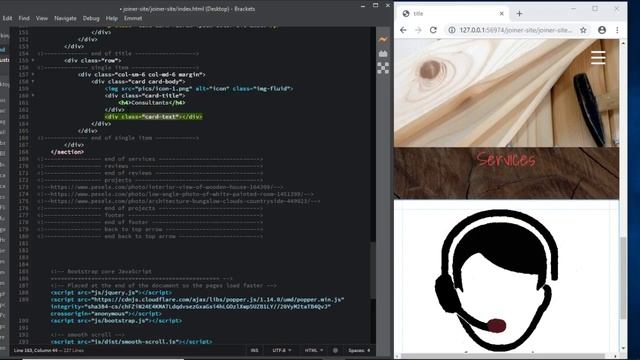Image resolution: width=640 pixels, height=360 pixels.
Task: Click the Consultants h4 text on line 161
Action: point(152,102)
